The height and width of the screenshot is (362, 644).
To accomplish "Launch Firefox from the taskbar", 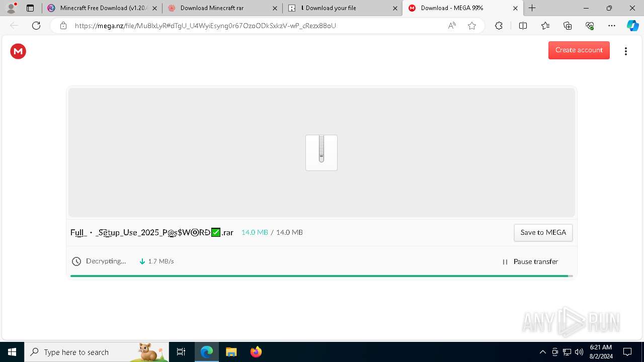I will (256, 352).
